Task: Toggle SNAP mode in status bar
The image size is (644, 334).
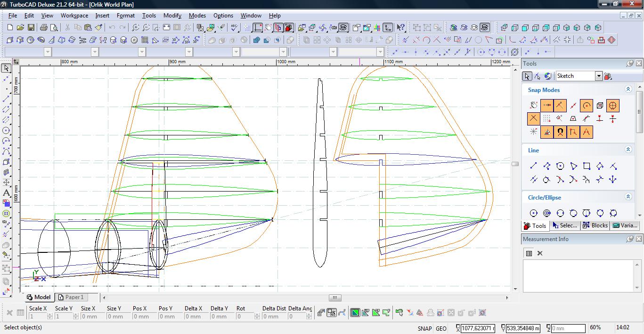Action: click(424, 328)
